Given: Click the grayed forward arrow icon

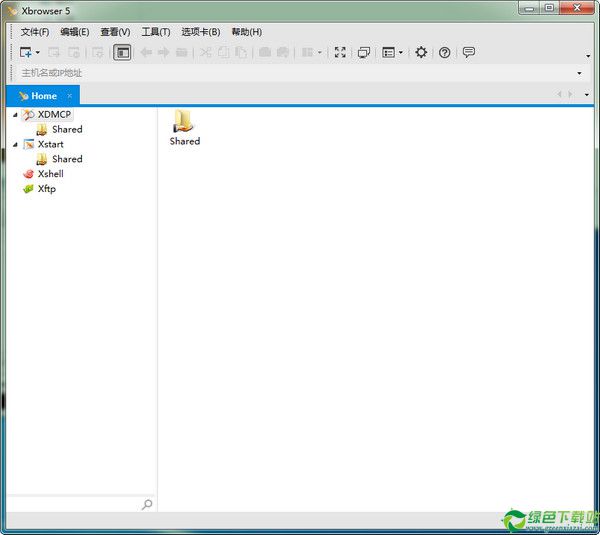Looking at the screenshot, I should [164, 52].
